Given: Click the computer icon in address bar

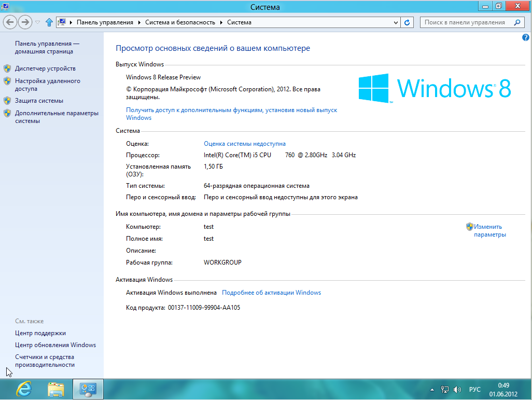Looking at the screenshot, I should [62, 22].
